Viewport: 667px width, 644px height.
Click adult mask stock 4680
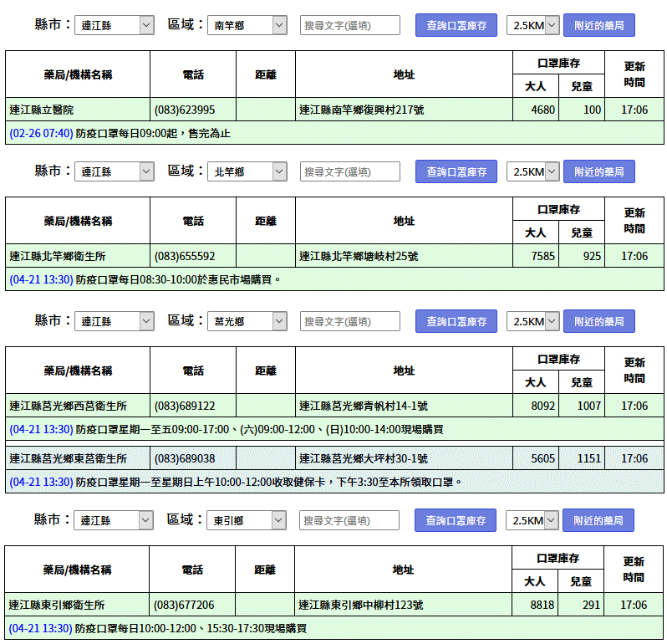pos(542,110)
